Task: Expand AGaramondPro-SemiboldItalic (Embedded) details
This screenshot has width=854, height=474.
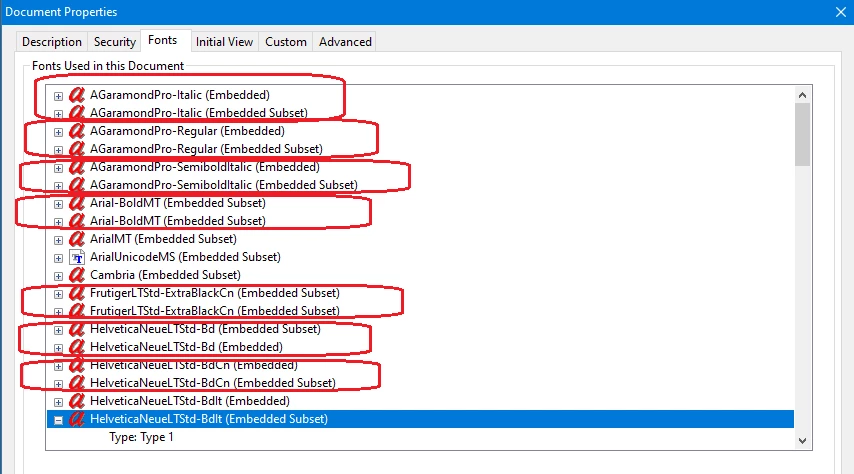Action: click(x=58, y=168)
